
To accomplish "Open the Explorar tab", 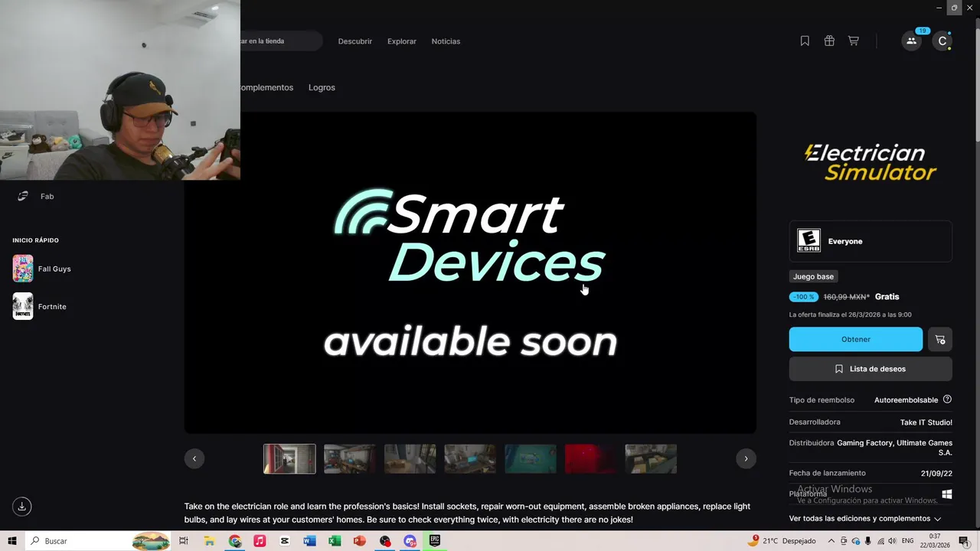I will point(402,41).
